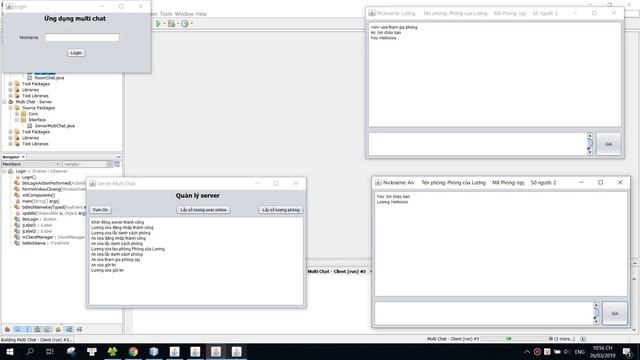
Task: Toggle the last icon in Navigator bottom toolbar
Action: (79, 329)
